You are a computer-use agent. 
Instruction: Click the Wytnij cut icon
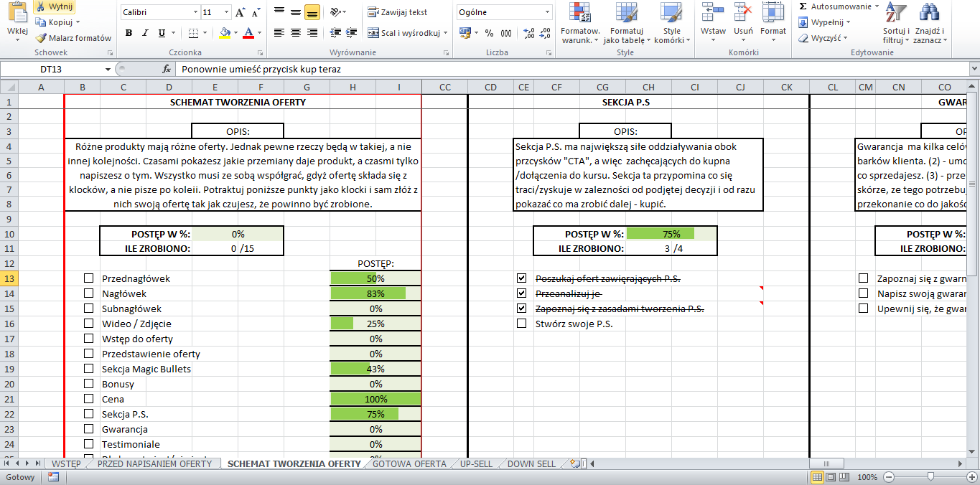pos(55,6)
